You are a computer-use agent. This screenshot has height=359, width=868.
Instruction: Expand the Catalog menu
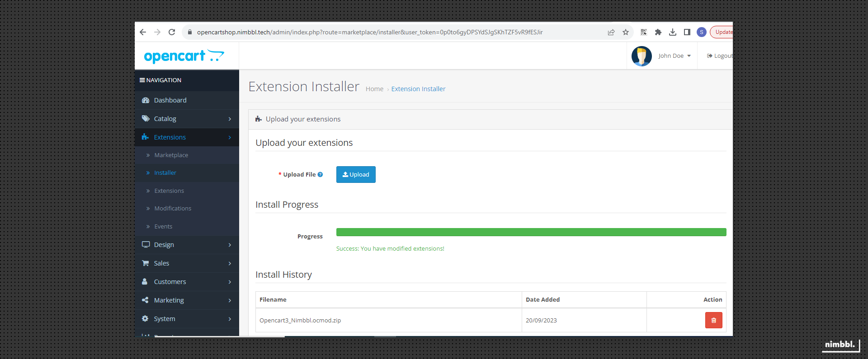pyautogui.click(x=187, y=119)
